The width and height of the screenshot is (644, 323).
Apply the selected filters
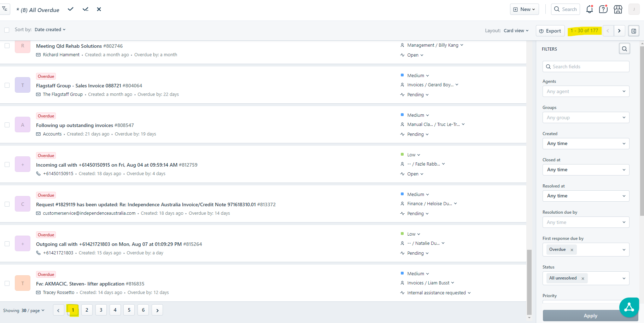click(x=590, y=316)
